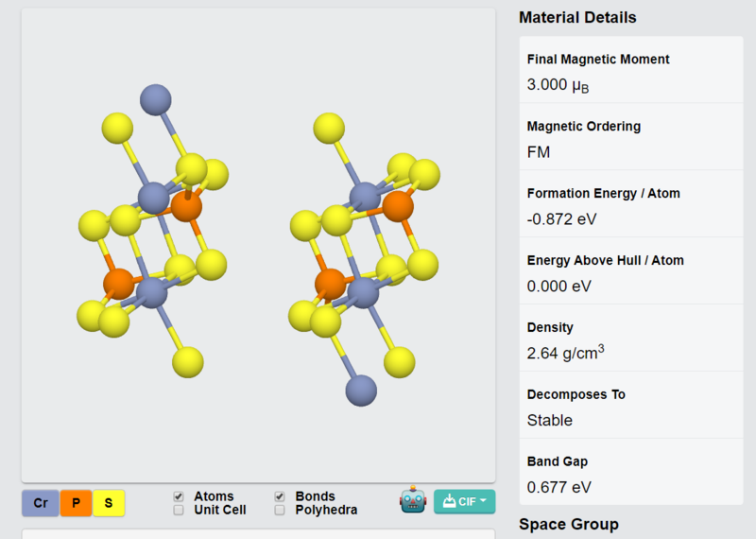Click the bottom chromium atom in right cluster
This screenshot has height=539, width=756.
pyautogui.click(x=361, y=391)
